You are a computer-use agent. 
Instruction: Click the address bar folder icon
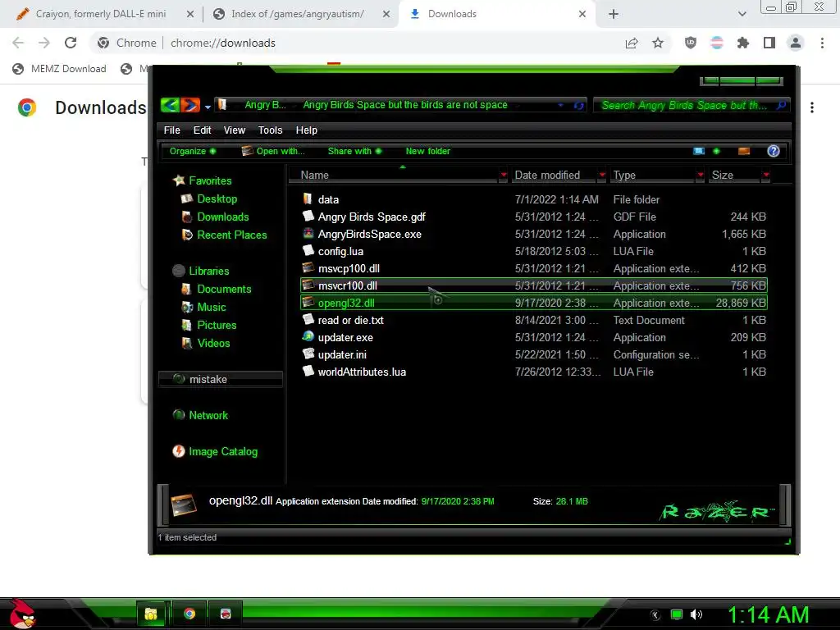[221, 104]
